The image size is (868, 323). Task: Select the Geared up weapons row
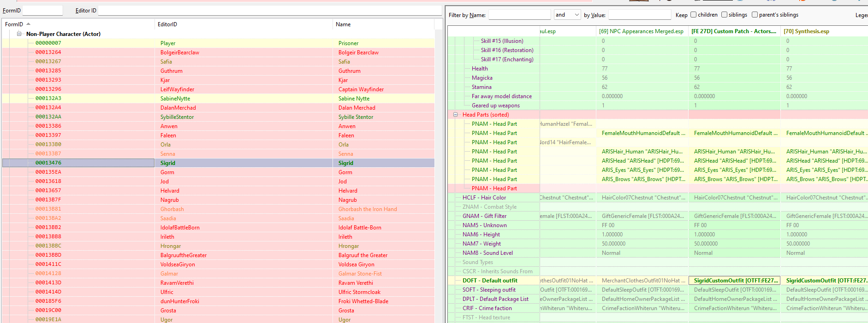[658, 105]
